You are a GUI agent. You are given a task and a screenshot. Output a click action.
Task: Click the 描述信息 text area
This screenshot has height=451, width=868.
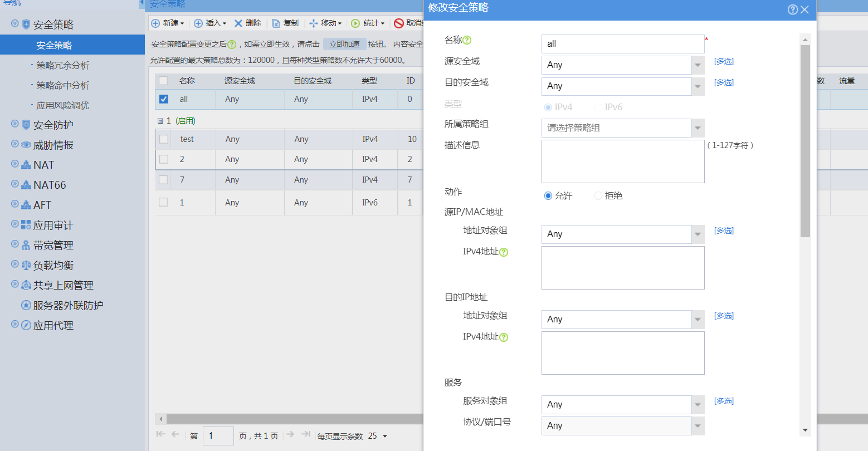pos(623,161)
